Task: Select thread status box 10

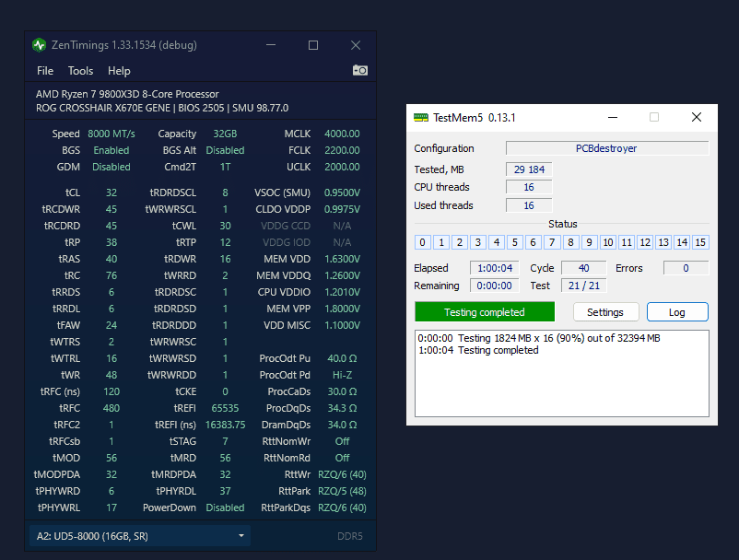Action: [x=608, y=242]
